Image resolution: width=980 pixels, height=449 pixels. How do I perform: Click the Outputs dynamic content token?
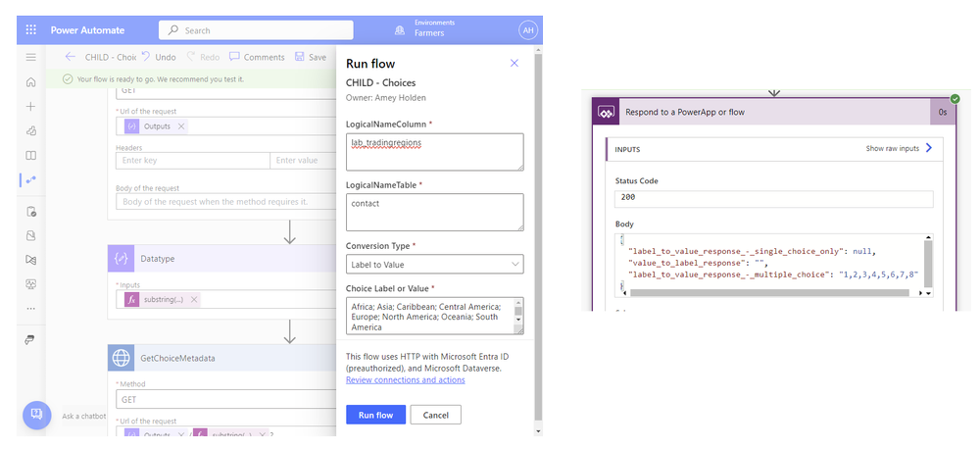click(157, 126)
